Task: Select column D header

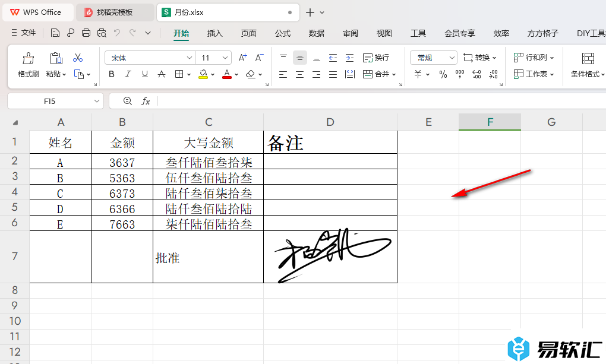Action: tap(330, 122)
